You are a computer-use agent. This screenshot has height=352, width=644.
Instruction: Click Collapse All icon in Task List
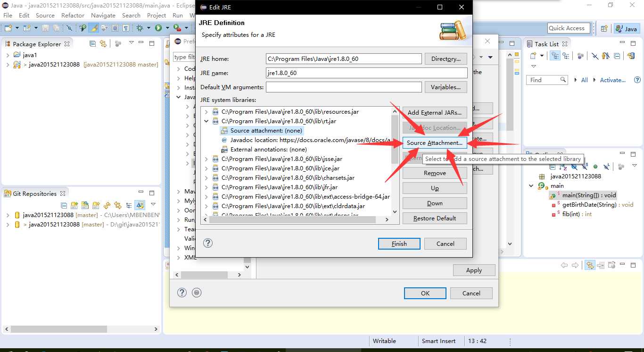click(x=617, y=56)
